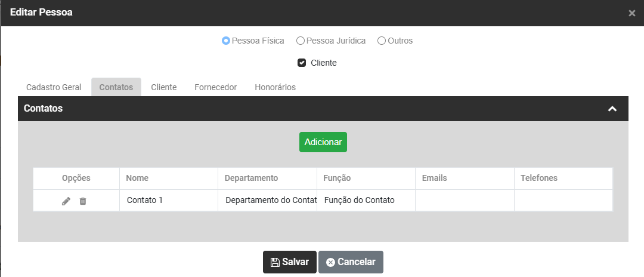
Task: Close the Editar Pessoa dialog with X
Action: (x=632, y=13)
